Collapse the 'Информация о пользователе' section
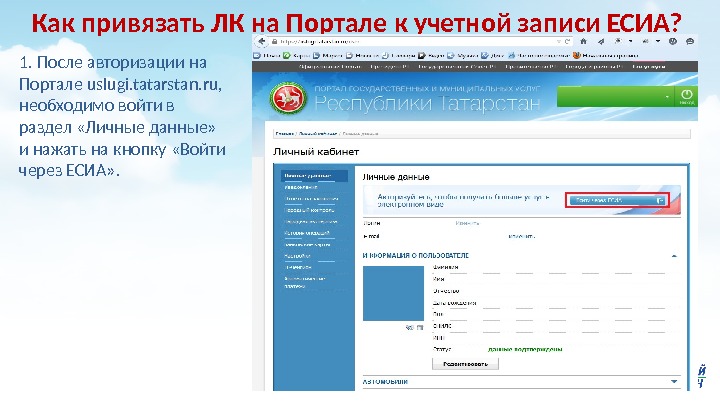The width and height of the screenshot is (720, 405). tap(674, 256)
